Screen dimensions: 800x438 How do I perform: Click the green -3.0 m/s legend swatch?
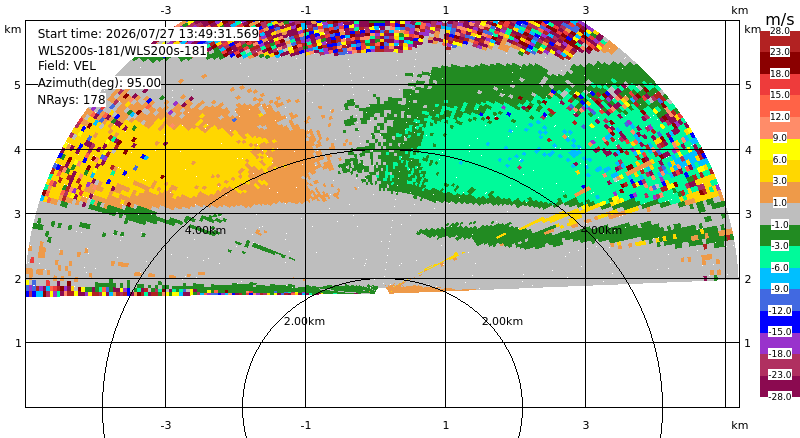point(780,235)
